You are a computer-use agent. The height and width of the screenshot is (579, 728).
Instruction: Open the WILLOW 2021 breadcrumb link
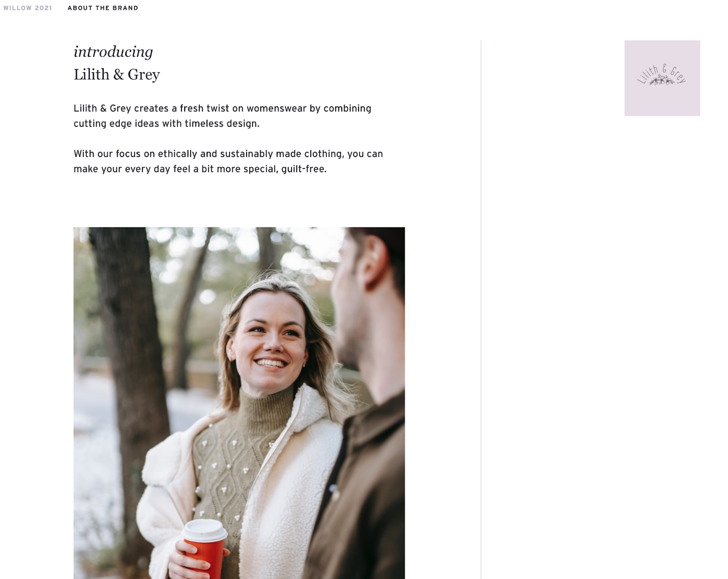click(x=28, y=8)
